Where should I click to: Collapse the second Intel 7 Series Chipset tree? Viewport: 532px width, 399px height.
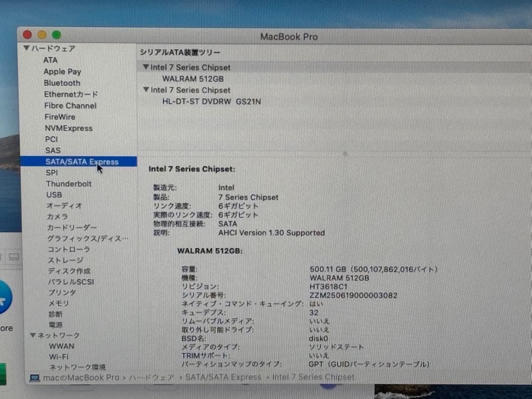point(146,90)
